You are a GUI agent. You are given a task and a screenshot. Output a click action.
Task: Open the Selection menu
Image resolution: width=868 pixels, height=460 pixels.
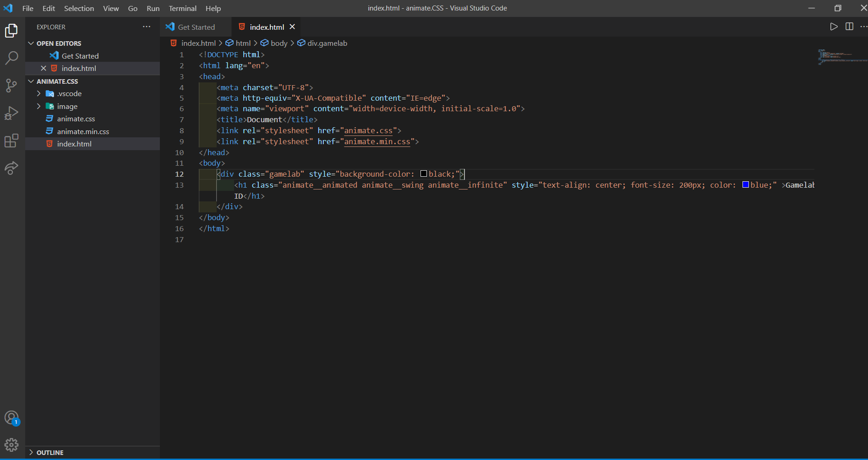pos(79,8)
